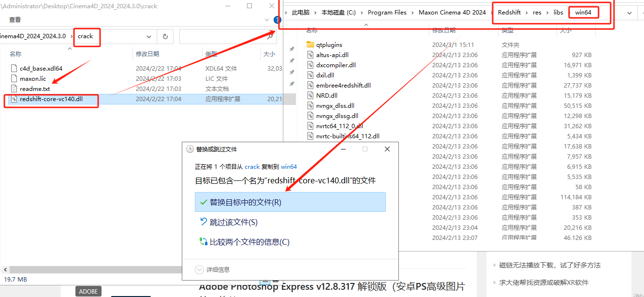
Task: Open the qtplugins folder icon
Action: coord(310,45)
